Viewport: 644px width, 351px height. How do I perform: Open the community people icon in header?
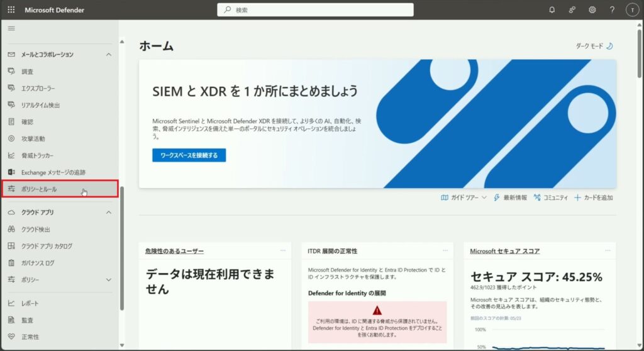572,10
